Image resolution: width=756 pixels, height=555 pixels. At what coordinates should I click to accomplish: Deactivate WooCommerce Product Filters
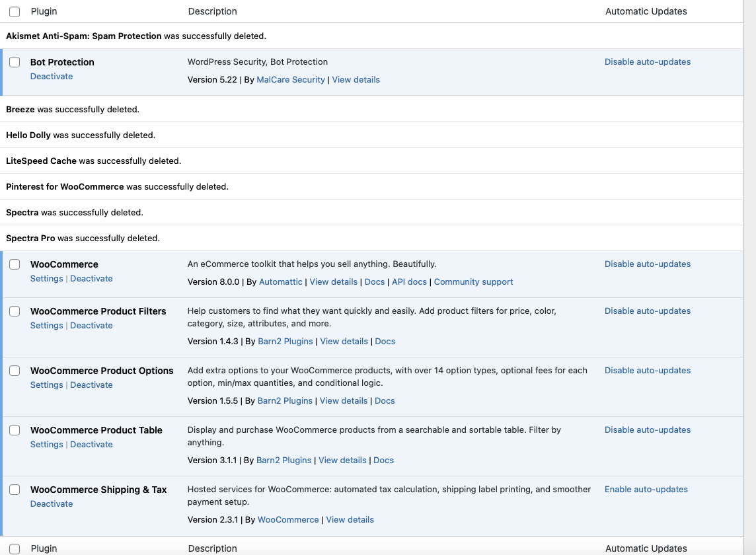click(x=91, y=326)
